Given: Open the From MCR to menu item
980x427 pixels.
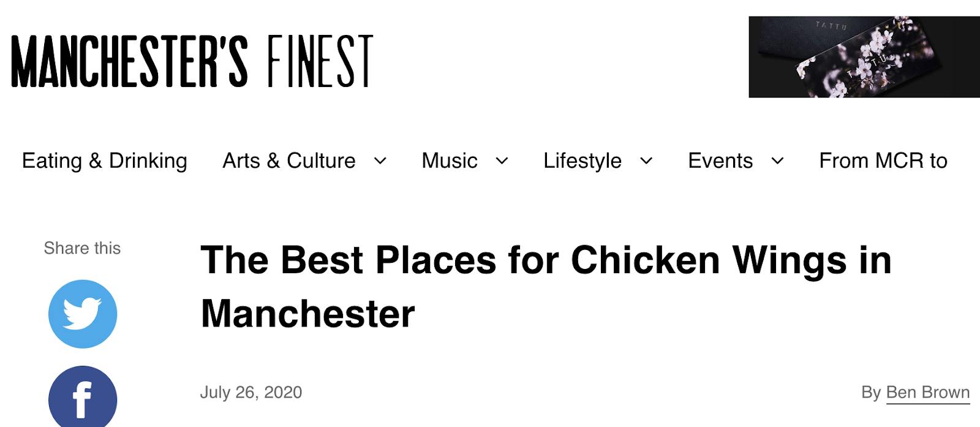Looking at the screenshot, I should [883, 161].
